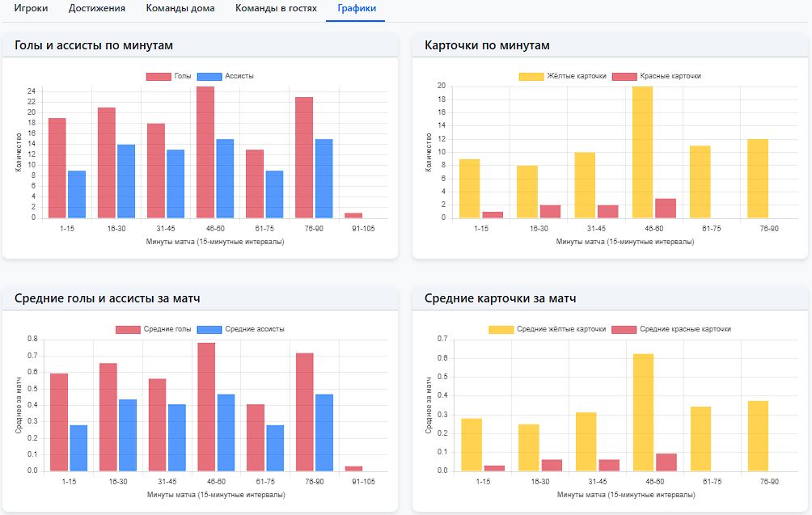Image resolution: width=812 pixels, height=515 pixels.
Task: Toggle the Жёлтые карточки legend entry
Action: 563,76
